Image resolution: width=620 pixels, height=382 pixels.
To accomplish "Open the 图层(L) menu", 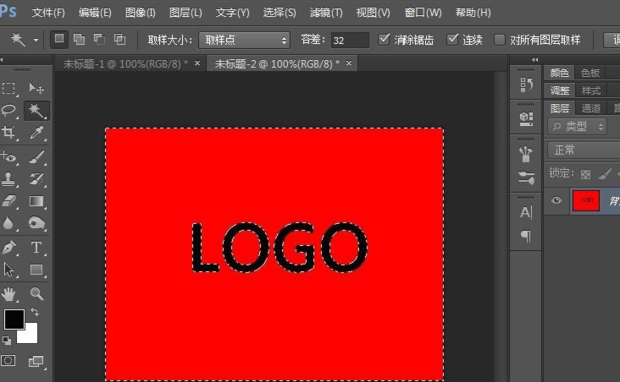I will [186, 13].
